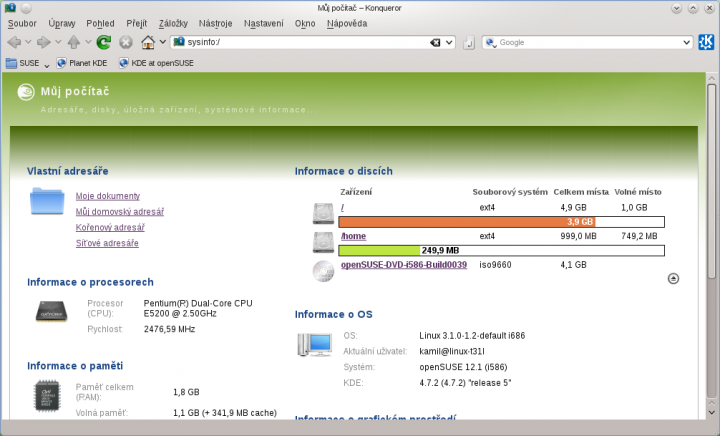Click the Forward navigation arrow

pos(44,43)
